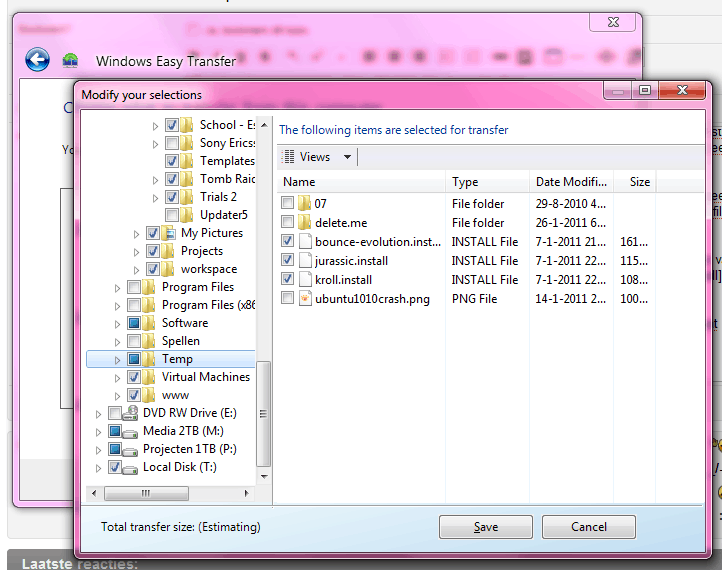Viewport: 722px width, 570px height.
Task: Click the delete.me folder icon
Action: [304, 222]
